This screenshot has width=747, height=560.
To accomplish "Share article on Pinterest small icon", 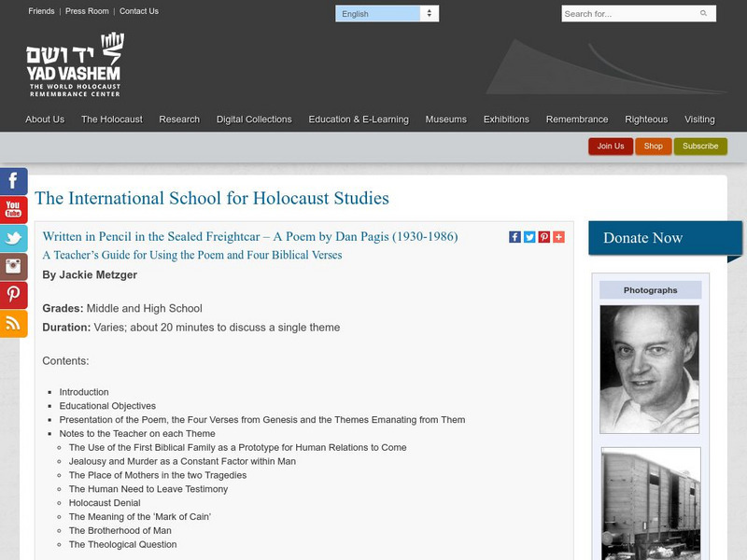I will [x=544, y=237].
